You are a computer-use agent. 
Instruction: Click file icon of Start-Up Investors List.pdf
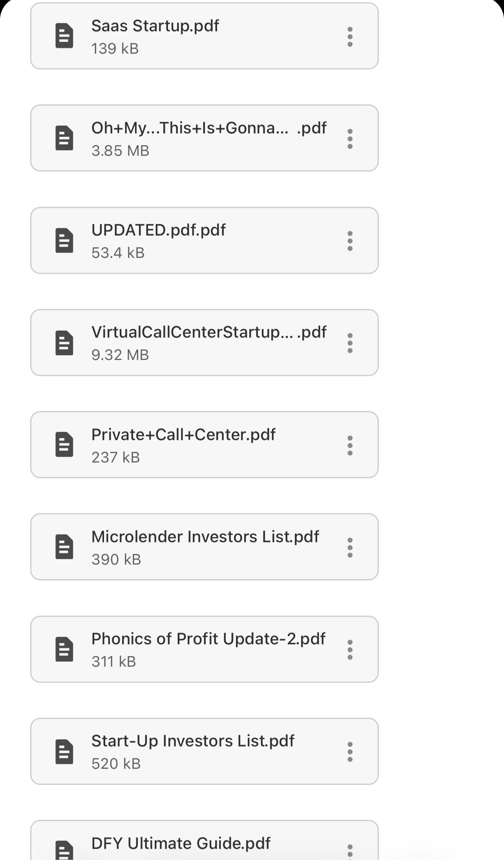(64, 751)
